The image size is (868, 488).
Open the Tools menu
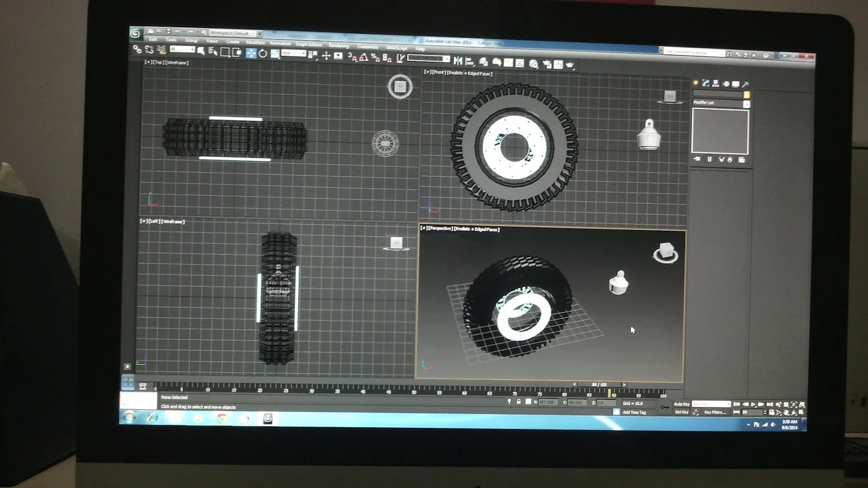(171, 40)
